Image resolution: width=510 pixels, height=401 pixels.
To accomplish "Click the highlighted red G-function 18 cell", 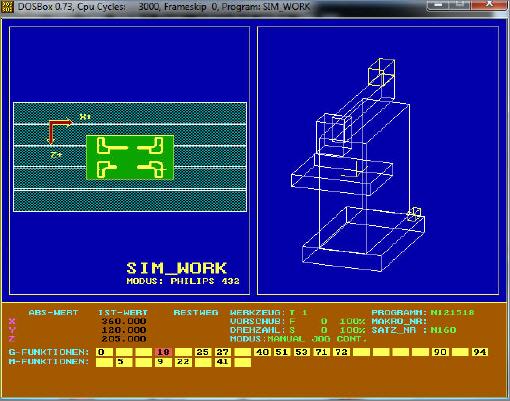I will tap(163, 352).
